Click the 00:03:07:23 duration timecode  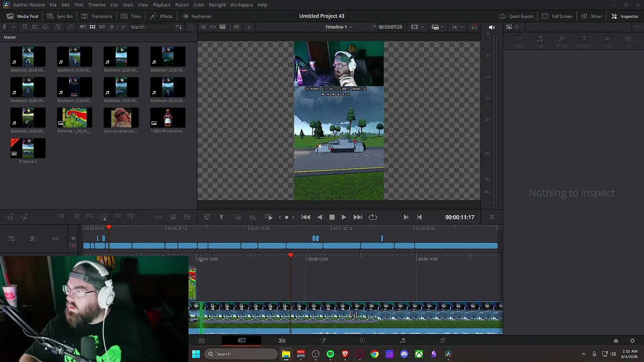click(390, 27)
